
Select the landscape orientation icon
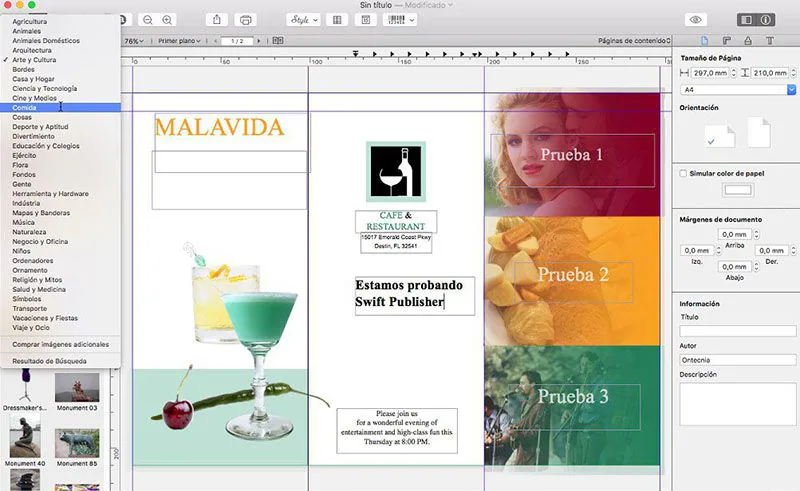pyautogui.click(x=720, y=136)
